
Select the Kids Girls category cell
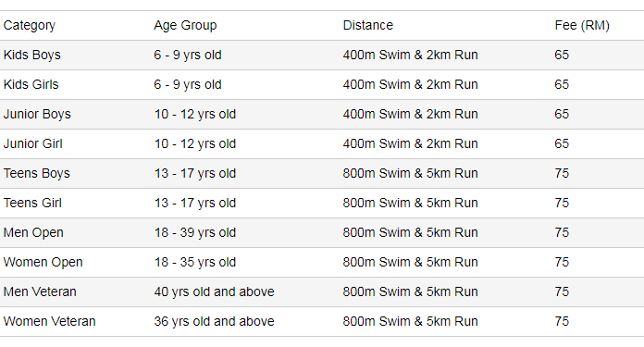31,84
